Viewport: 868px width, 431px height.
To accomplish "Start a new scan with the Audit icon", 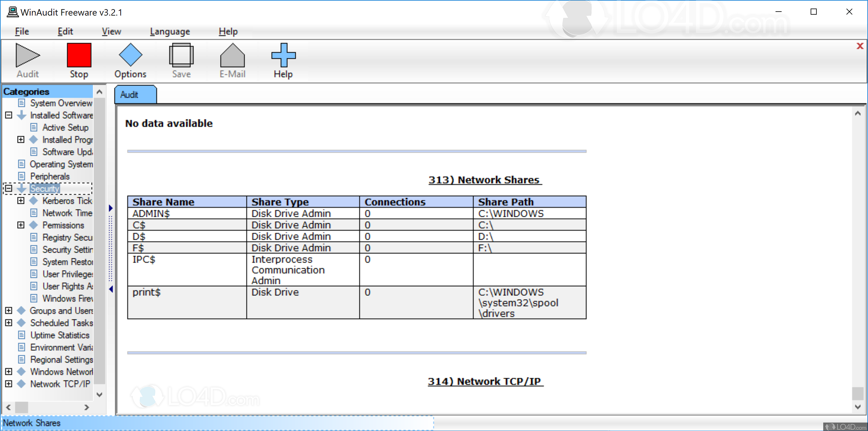I will pos(27,56).
